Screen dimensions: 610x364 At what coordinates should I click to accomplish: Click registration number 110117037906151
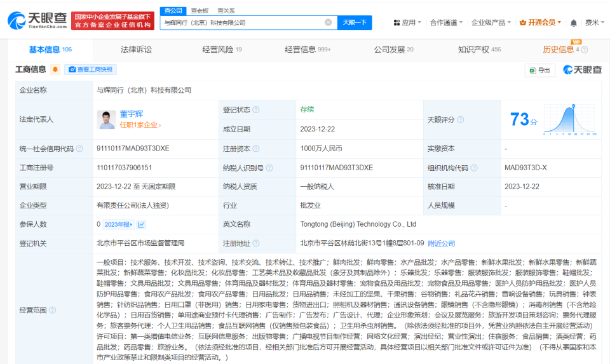click(x=124, y=168)
